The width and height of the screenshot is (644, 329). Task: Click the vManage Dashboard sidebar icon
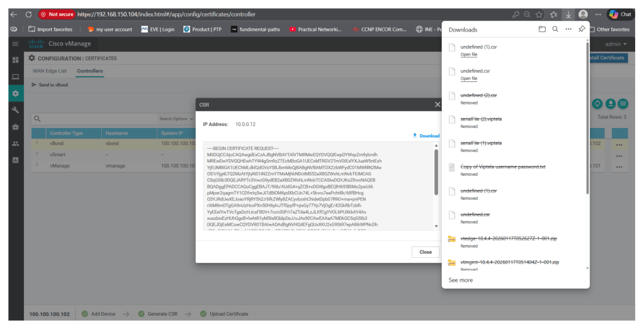(16, 60)
